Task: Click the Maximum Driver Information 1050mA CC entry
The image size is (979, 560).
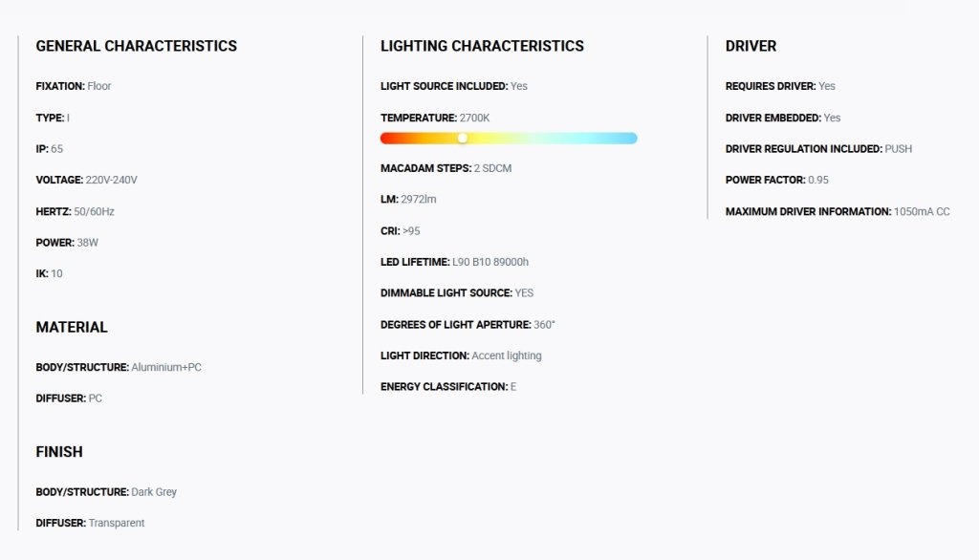Action: (838, 211)
